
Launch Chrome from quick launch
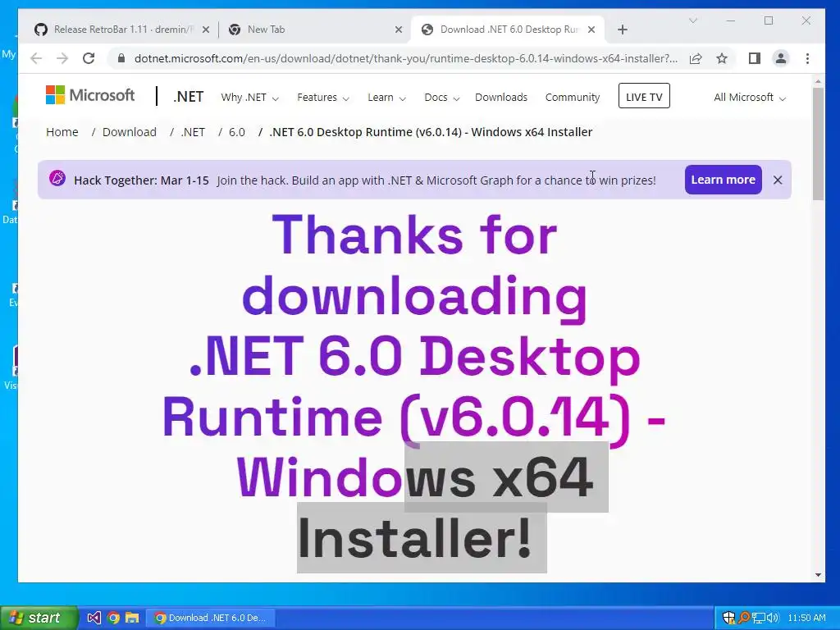point(113,618)
